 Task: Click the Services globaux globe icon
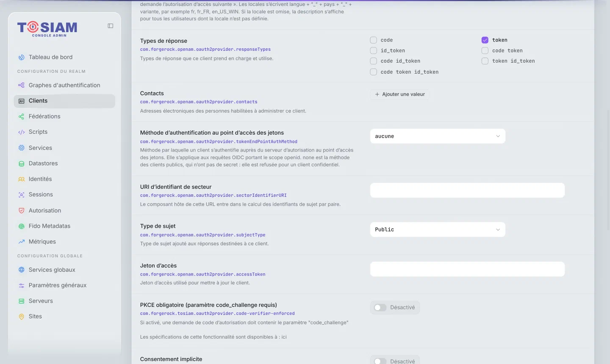pos(21,270)
